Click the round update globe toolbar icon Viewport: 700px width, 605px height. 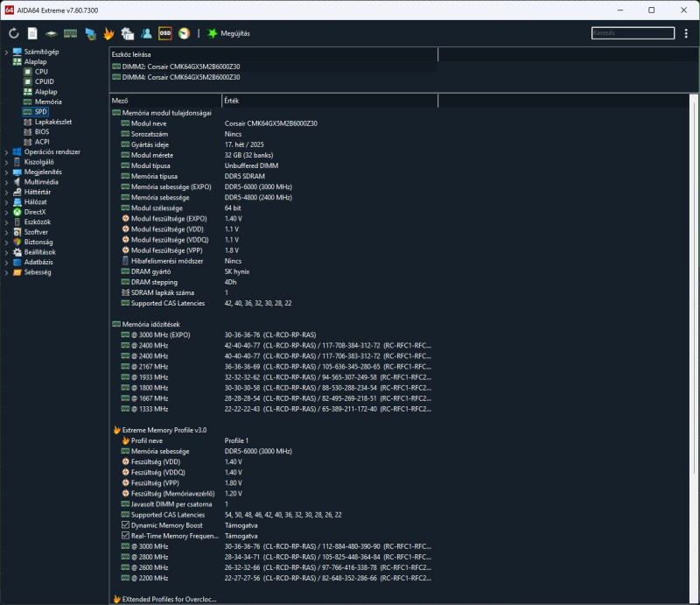[x=184, y=33]
